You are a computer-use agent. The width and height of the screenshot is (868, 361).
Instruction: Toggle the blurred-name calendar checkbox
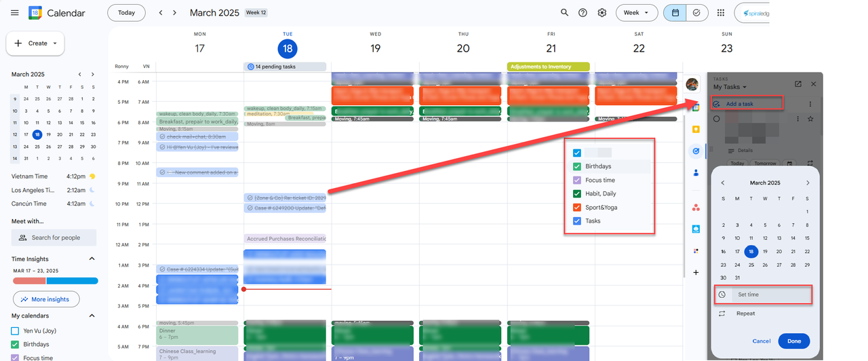point(577,153)
